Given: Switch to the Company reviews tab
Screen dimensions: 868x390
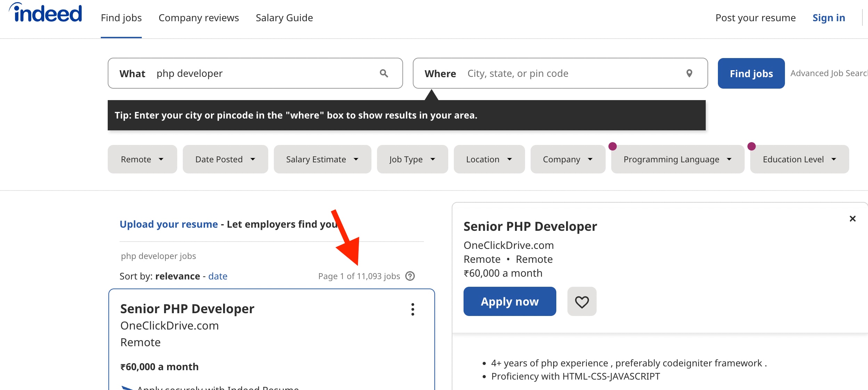Looking at the screenshot, I should point(199,17).
